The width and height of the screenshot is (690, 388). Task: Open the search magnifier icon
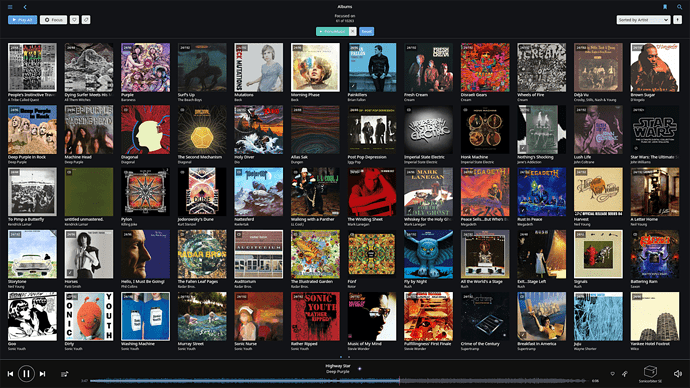click(x=679, y=7)
